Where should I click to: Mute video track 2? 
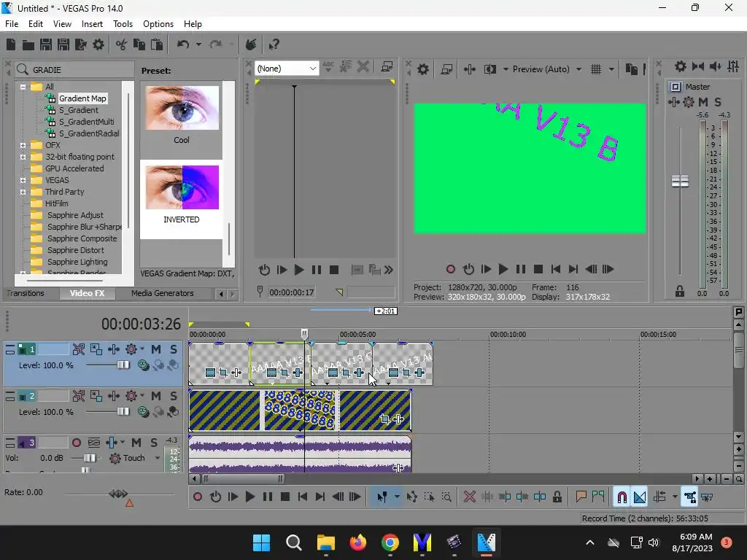[156, 396]
